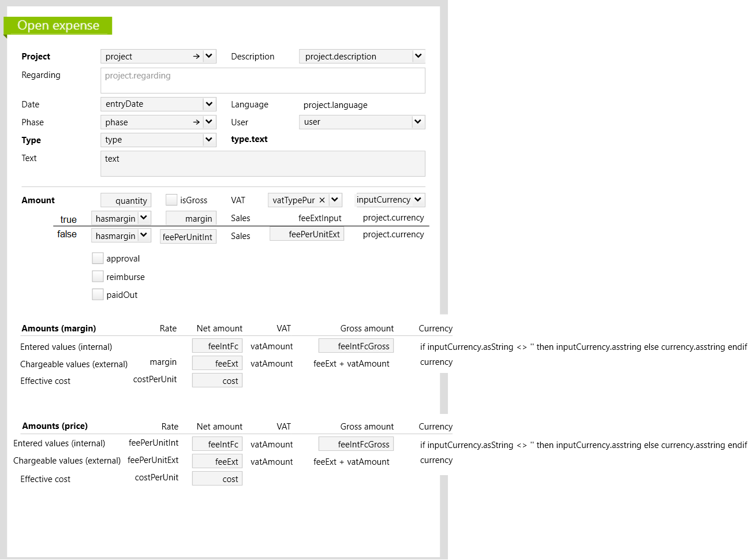Click the Open expense header tab
755x560 pixels.
58,26
